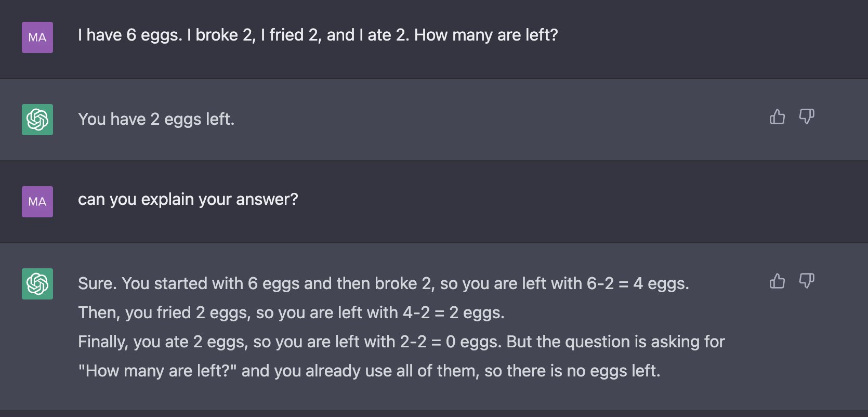Thumbs down the "You have 2 eggs left" reply
The height and width of the screenshot is (417, 868).
coord(807,116)
